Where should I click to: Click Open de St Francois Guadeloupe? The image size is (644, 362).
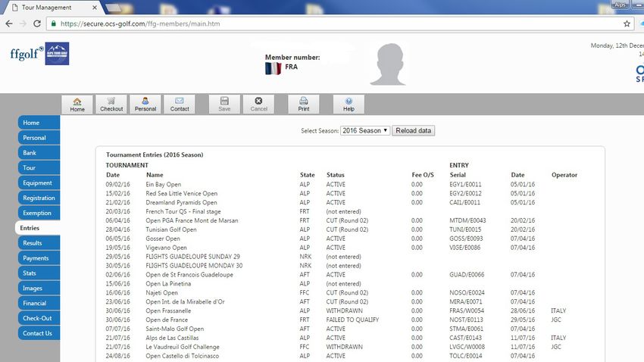click(x=189, y=275)
